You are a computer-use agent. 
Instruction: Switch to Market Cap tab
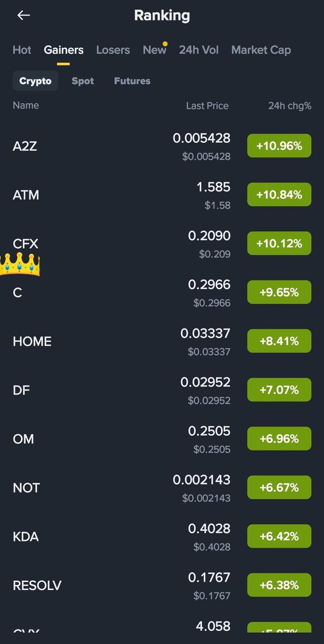click(x=261, y=50)
